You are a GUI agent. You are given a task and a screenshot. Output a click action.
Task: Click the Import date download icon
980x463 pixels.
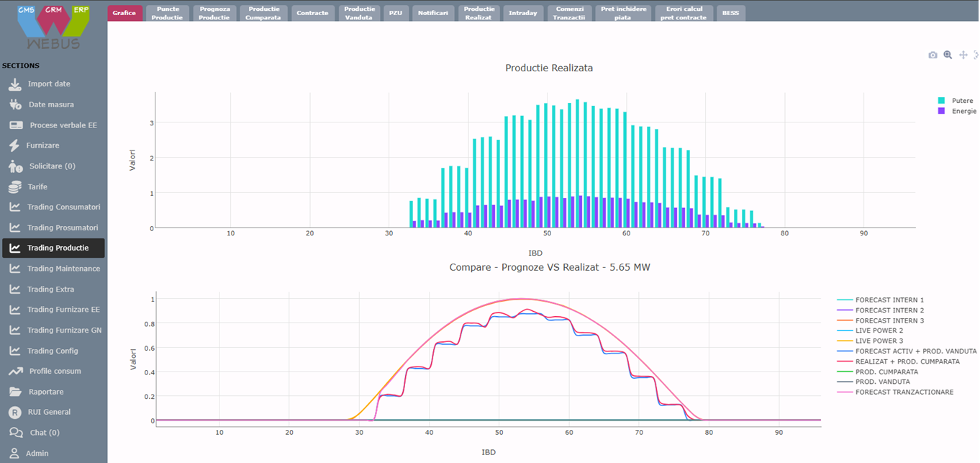point(14,84)
